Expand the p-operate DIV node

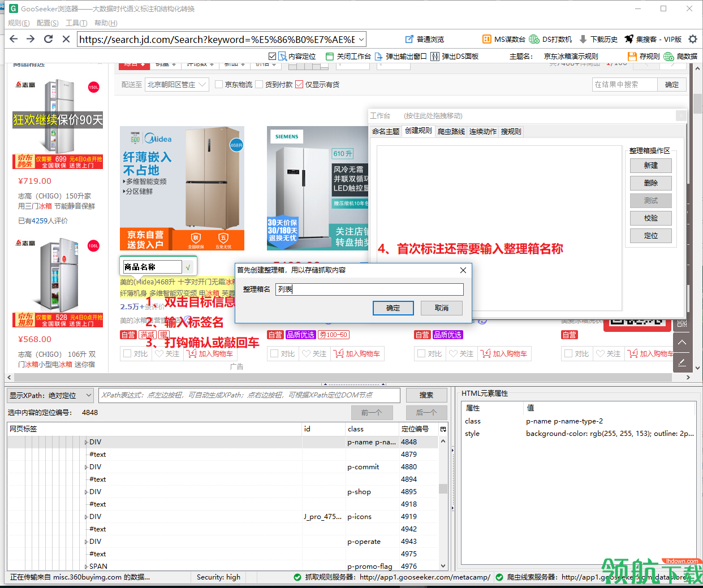pyautogui.click(x=86, y=542)
